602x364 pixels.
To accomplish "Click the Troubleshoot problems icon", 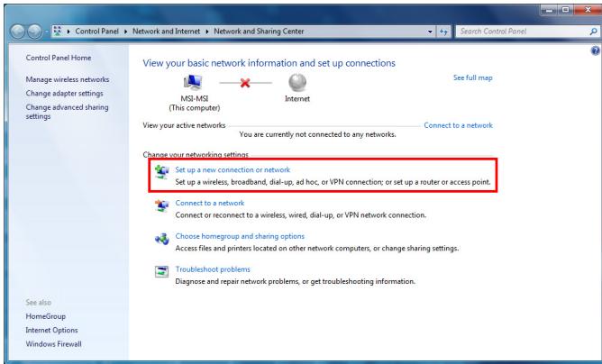I will click(x=161, y=271).
